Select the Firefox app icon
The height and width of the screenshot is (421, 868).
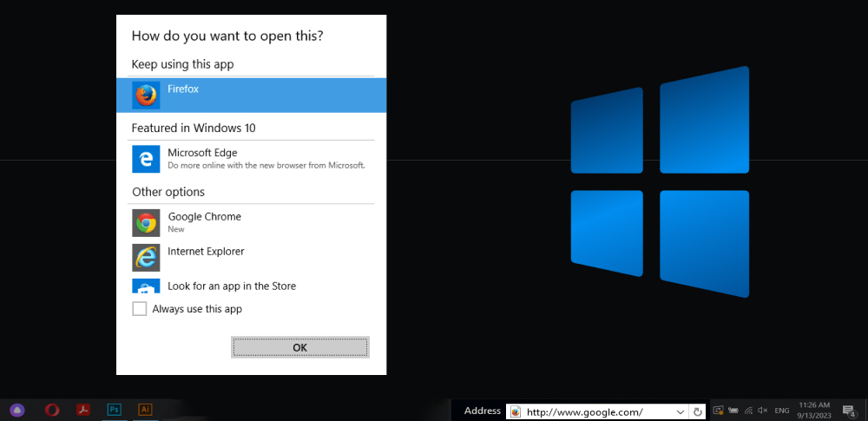tap(146, 95)
